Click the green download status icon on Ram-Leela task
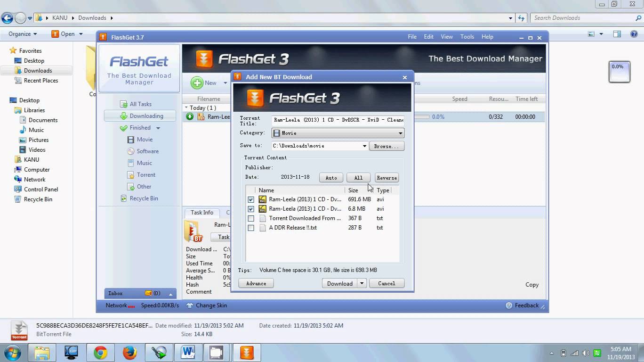The height and width of the screenshot is (362, 644). tap(190, 117)
